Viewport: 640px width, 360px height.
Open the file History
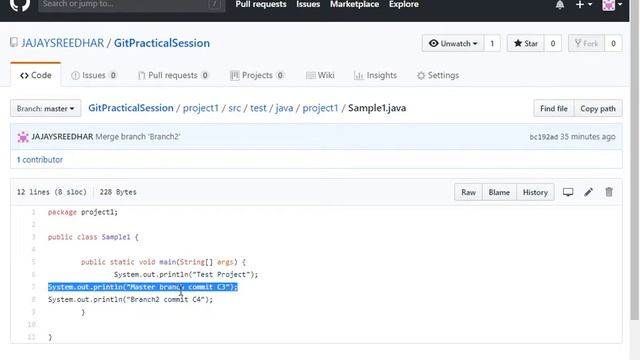pos(535,192)
